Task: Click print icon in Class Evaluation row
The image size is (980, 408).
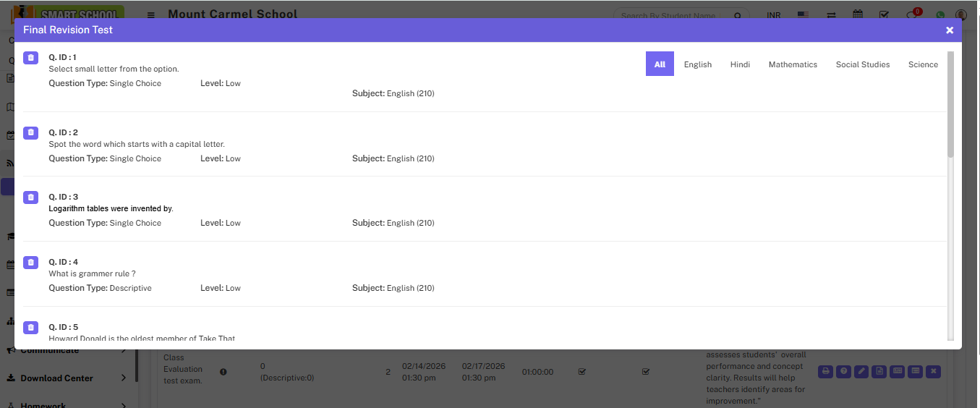Action: point(825,371)
